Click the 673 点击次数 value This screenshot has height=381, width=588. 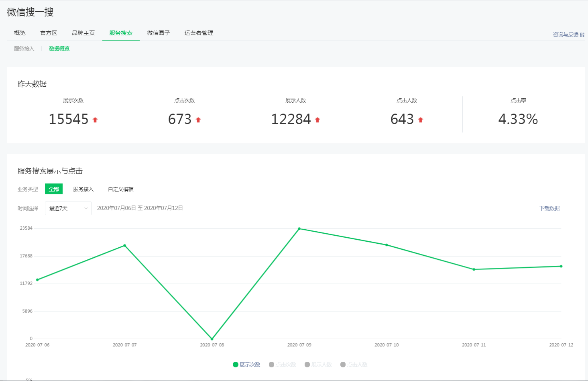coord(180,119)
